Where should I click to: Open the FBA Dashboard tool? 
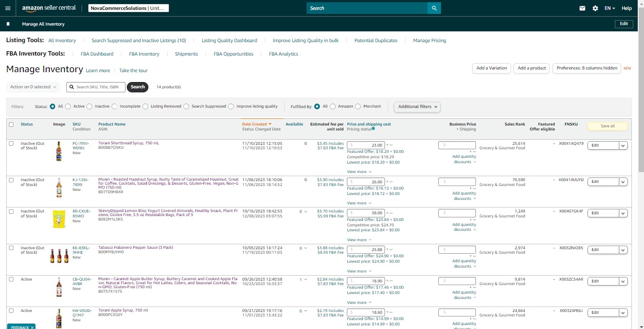(97, 54)
